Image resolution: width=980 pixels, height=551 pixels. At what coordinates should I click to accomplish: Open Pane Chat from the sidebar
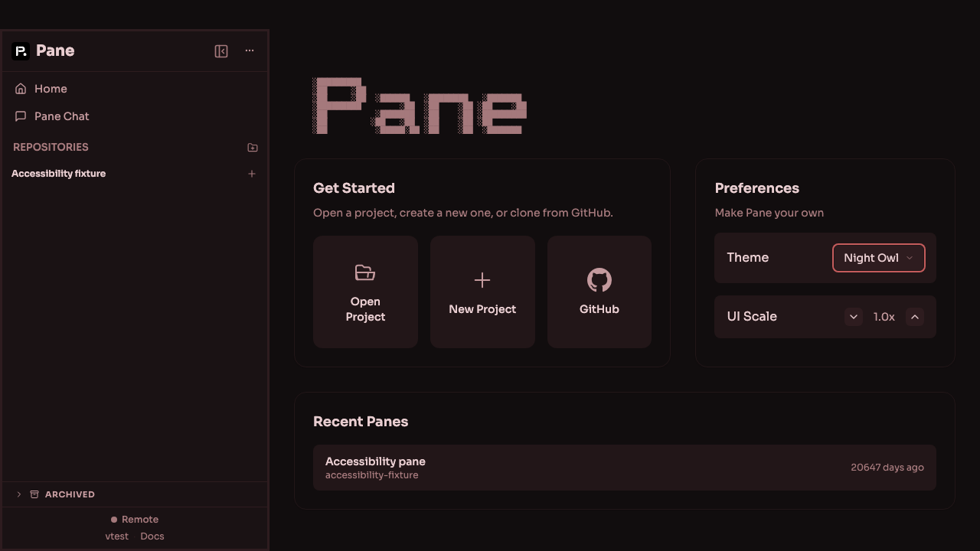point(135,116)
